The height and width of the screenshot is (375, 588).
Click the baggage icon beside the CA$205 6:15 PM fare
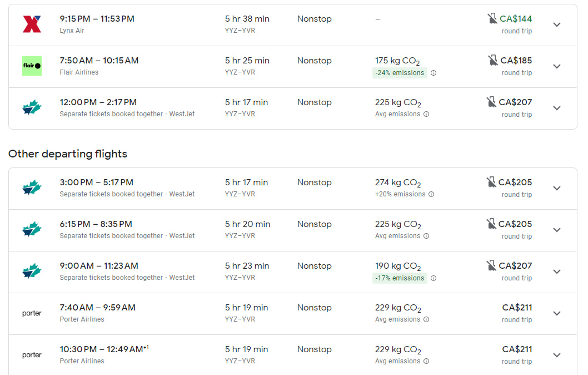491,224
